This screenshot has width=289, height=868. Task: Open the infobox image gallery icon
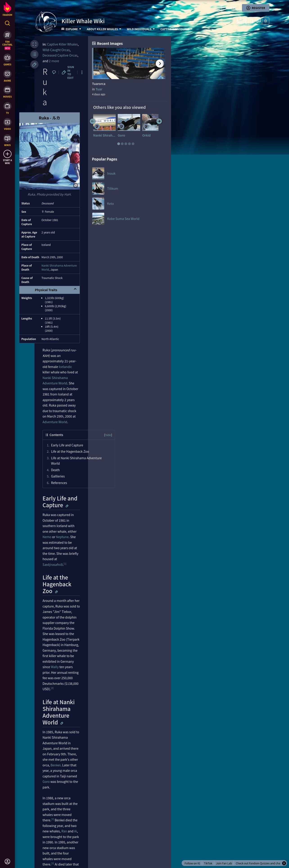pos(76,185)
